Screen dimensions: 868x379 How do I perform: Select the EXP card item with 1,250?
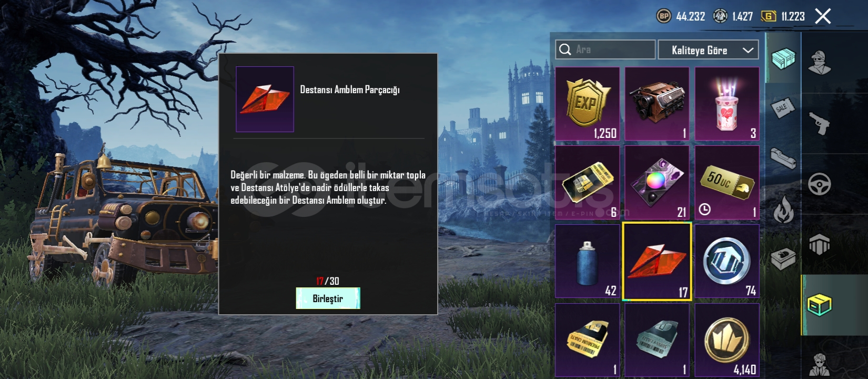coord(588,104)
